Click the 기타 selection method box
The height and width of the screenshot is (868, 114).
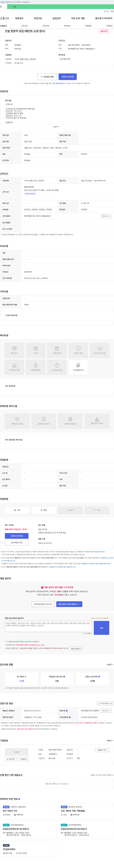pos(97,510)
